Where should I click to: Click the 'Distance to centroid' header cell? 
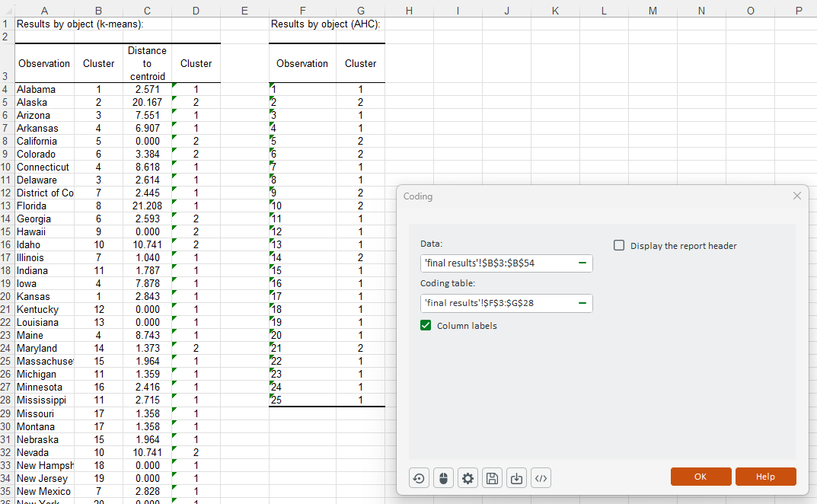(x=147, y=63)
